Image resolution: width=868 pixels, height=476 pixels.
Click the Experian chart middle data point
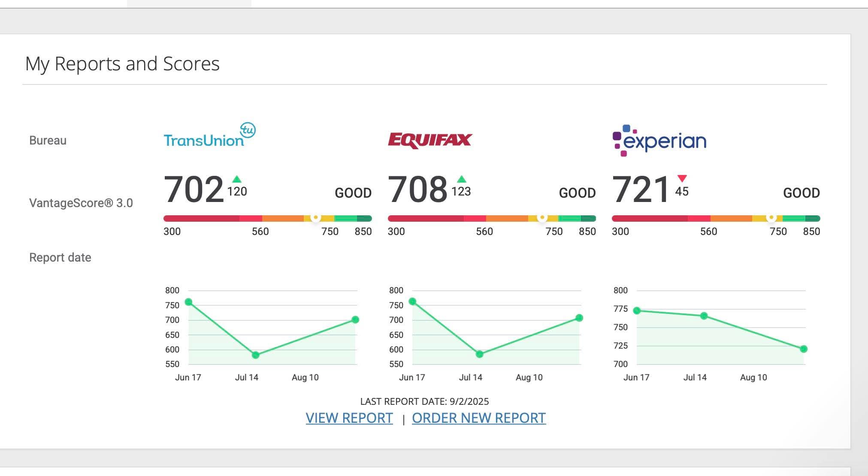704,316
